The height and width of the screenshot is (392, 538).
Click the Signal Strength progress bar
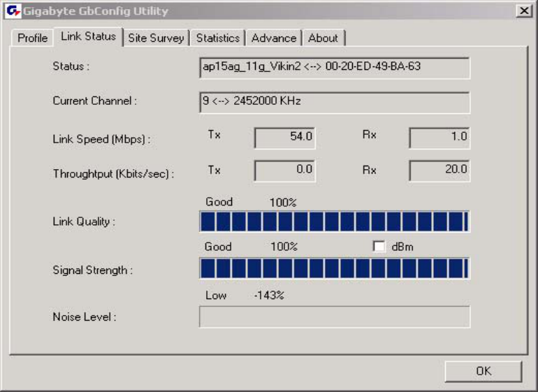(335, 268)
